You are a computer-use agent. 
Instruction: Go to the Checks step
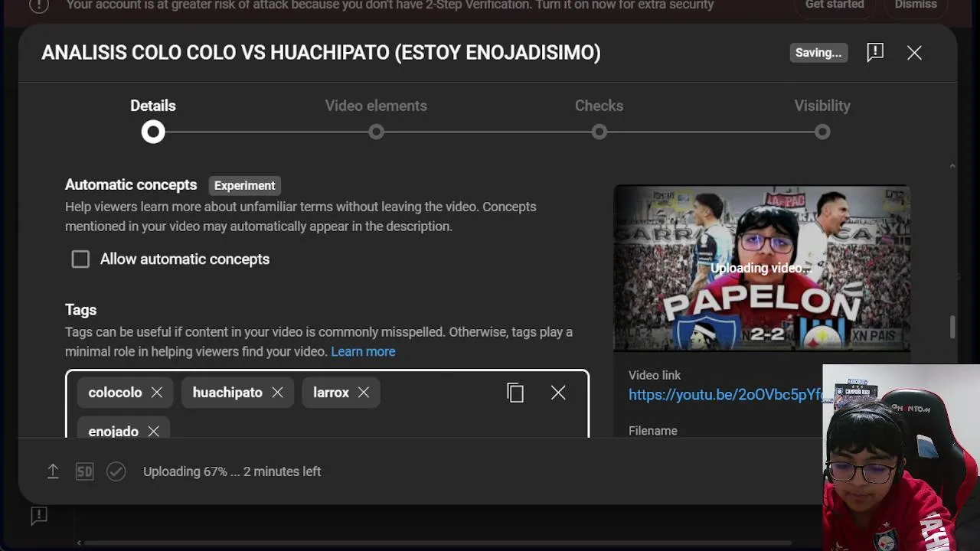tap(599, 106)
